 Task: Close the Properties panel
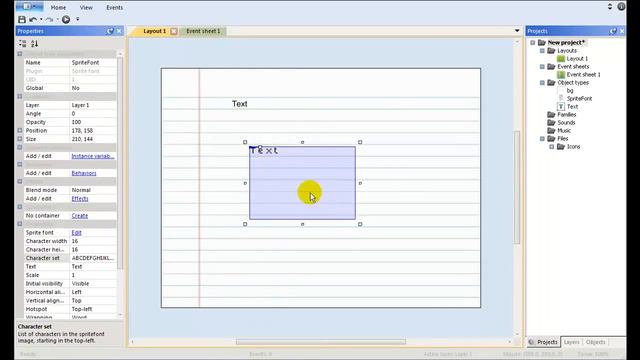pos(119,31)
